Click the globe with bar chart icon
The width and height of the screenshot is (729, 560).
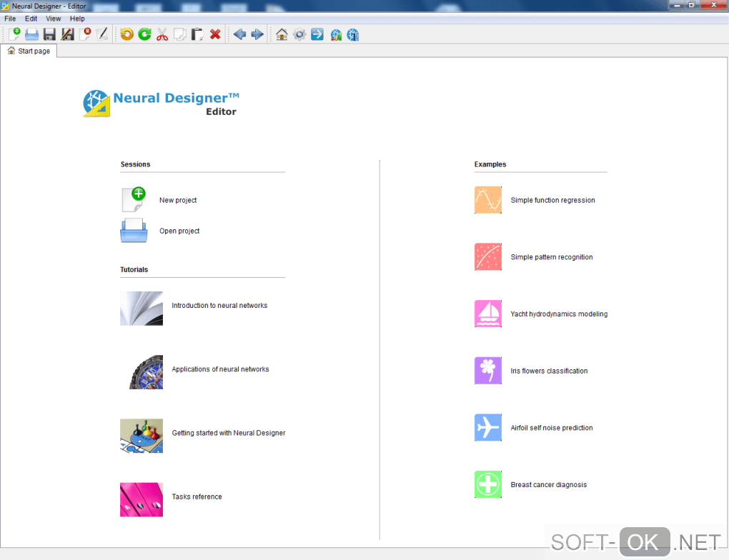point(336,34)
